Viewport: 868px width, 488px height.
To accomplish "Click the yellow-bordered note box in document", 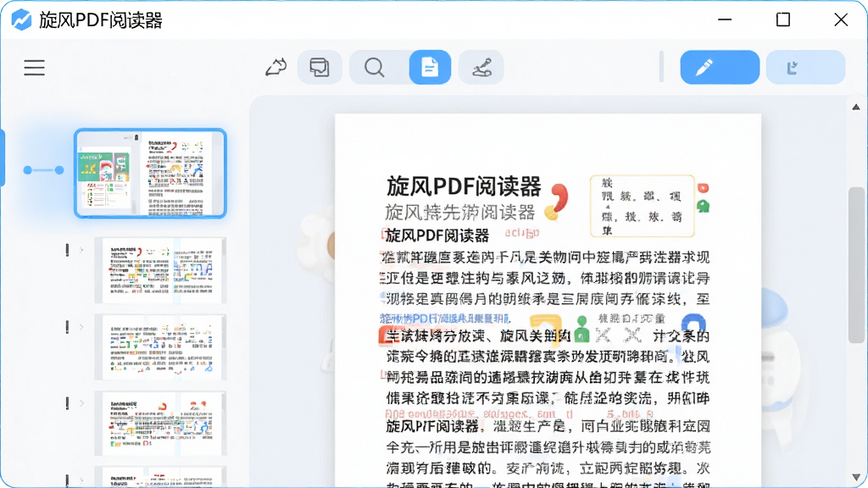I will [643, 206].
